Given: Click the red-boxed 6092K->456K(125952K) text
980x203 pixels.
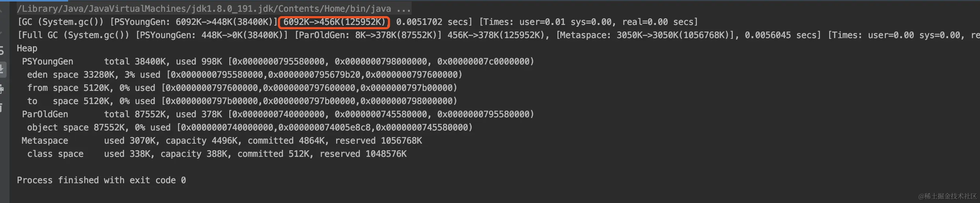Looking at the screenshot, I should click(x=334, y=22).
